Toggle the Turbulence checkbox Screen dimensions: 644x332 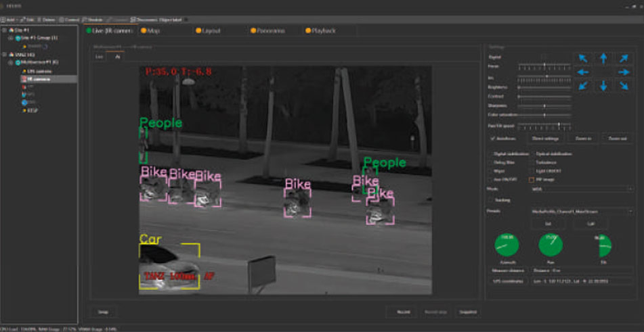pos(532,163)
